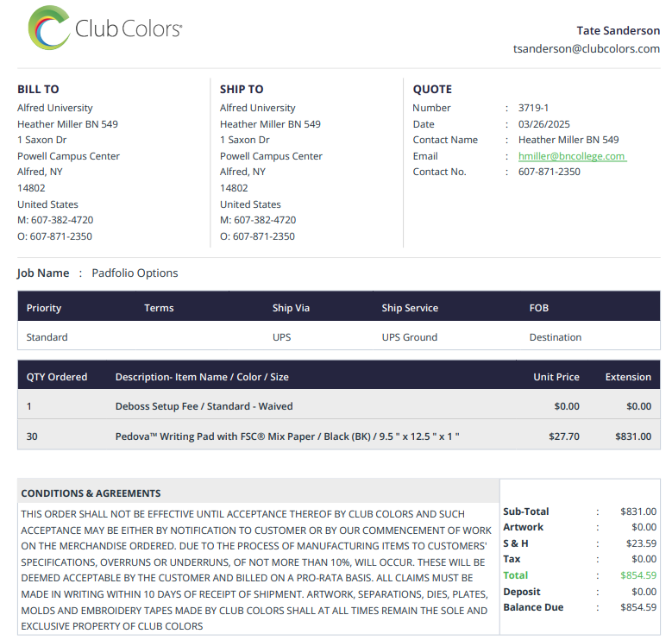Click the QUOTE section heading

[x=432, y=89]
